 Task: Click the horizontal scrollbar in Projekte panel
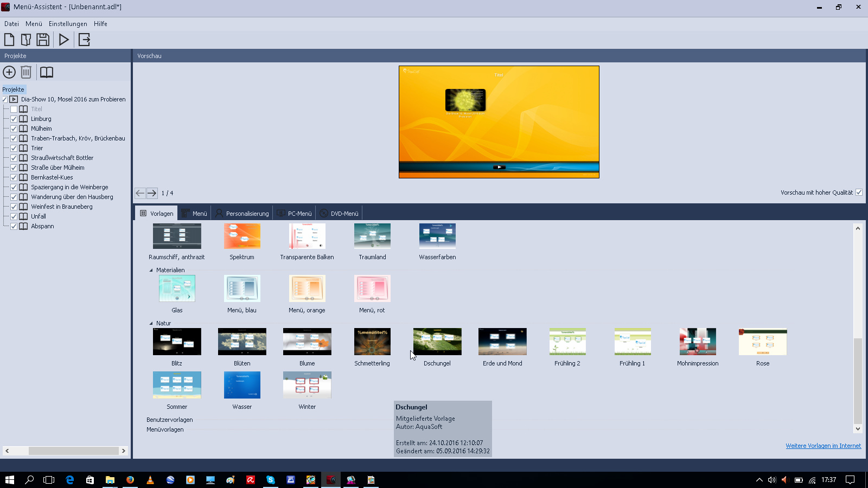click(x=73, y=451)
